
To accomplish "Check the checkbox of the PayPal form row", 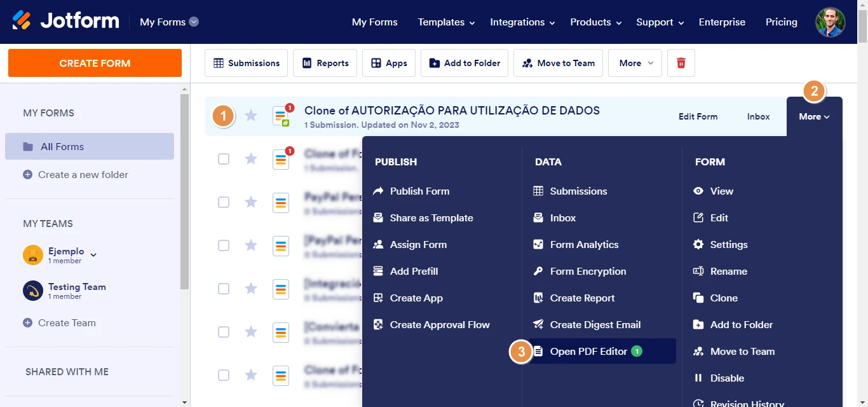I will tap(224, 202).
